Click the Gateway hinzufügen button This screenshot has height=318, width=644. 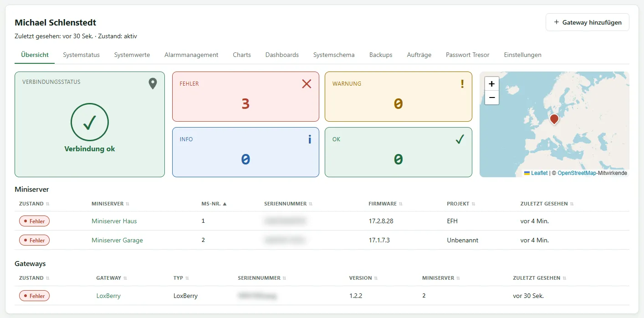(588, 22)
